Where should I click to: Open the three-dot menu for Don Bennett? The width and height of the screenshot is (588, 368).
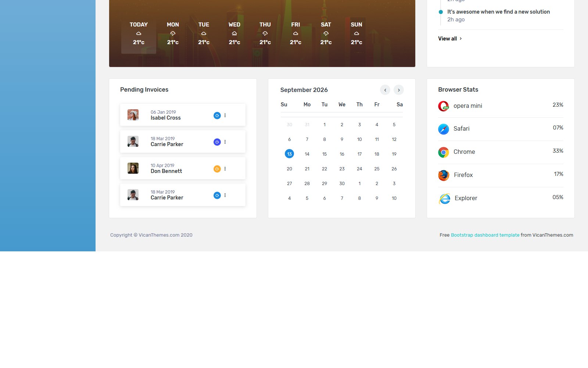click(225, 169)
